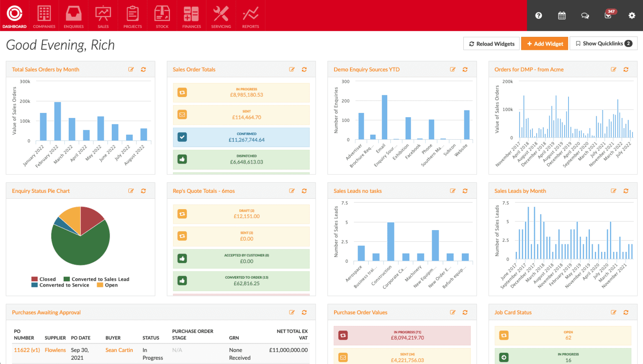The image size is (643, 364).
Task: Navigate to the Servicing section
Action: [221, 15]
